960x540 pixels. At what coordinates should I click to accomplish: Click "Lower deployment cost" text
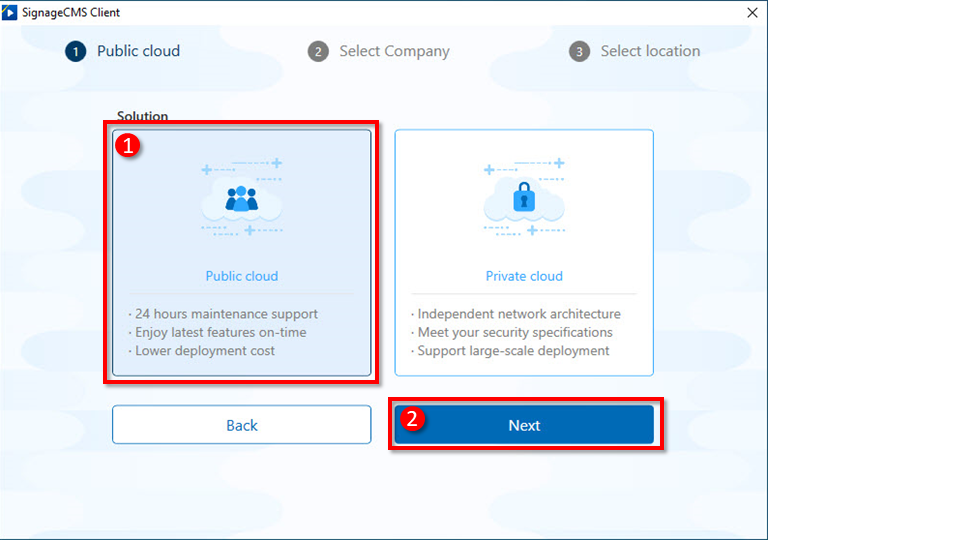pyautogui.click(x=202, y=351)
